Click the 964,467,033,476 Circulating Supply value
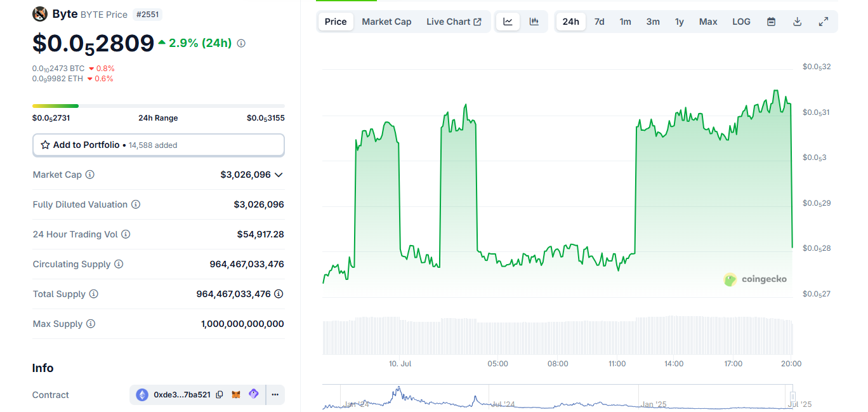Image resolution: width=868 pixels, height=412 pixels. pos(247,264)
